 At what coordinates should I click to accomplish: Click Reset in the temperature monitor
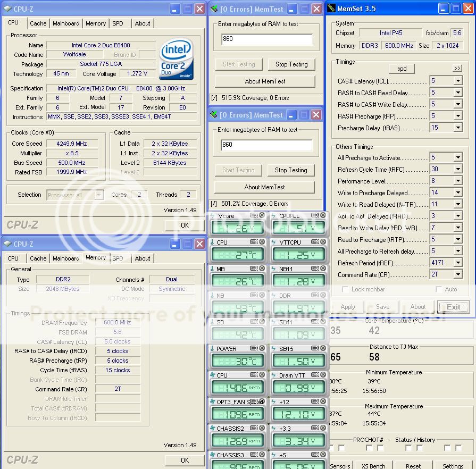[x=413, y=466]
